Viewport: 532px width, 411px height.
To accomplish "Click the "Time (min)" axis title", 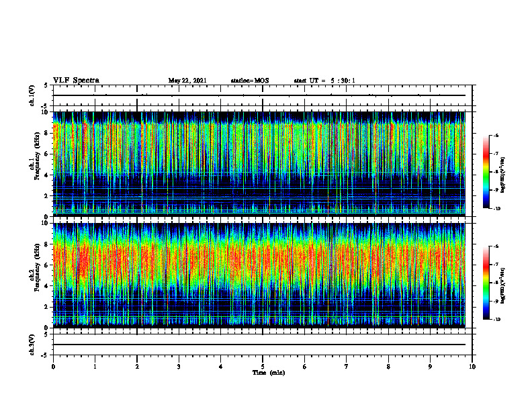I will click(269, 373).
